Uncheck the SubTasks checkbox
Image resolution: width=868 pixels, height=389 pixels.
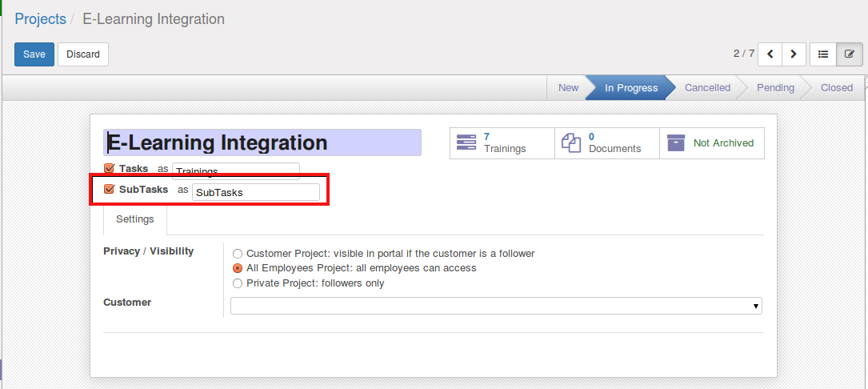[x=110, y=190]
